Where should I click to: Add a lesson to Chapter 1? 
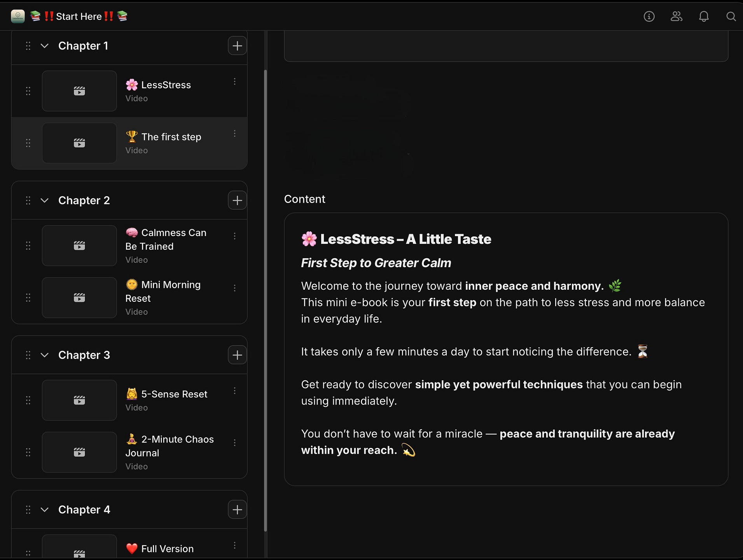(x=237, y=46)
